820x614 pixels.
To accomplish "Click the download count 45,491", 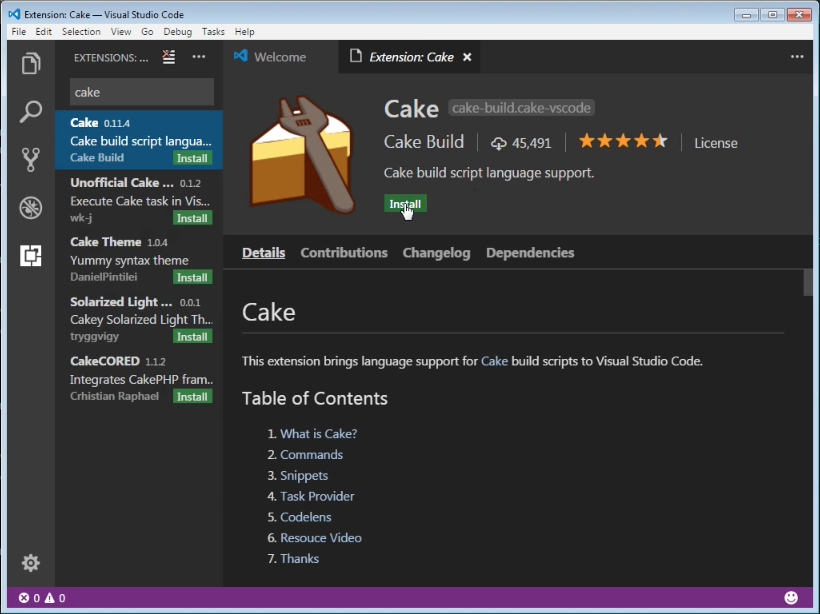I will [x=521, y=143].
